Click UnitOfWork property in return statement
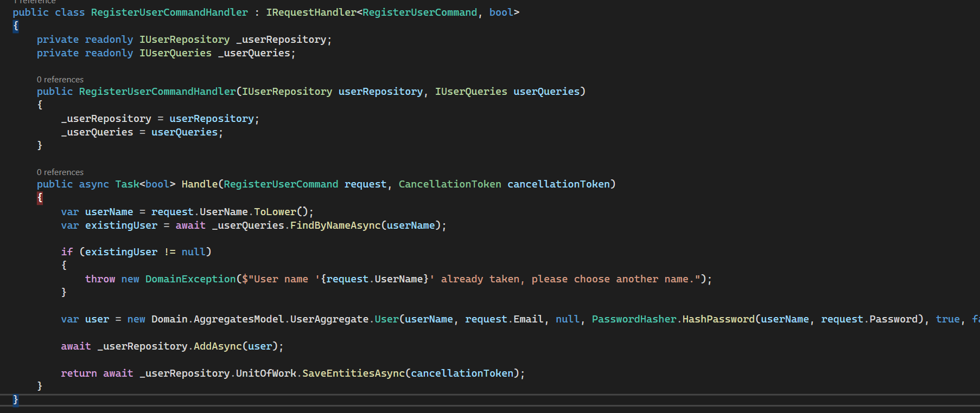Viewport: 980px width, 413px height. (266, 373)
